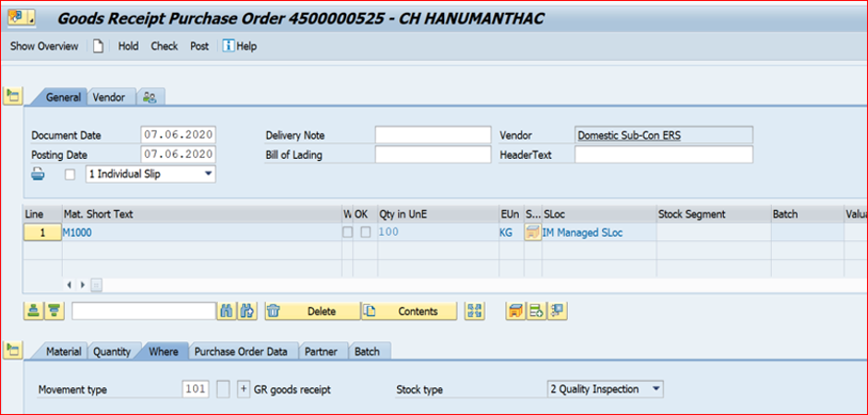Viewport: 868px width, 415px height.
Task: Click the New document blank page icon
Action: [98, 46]
